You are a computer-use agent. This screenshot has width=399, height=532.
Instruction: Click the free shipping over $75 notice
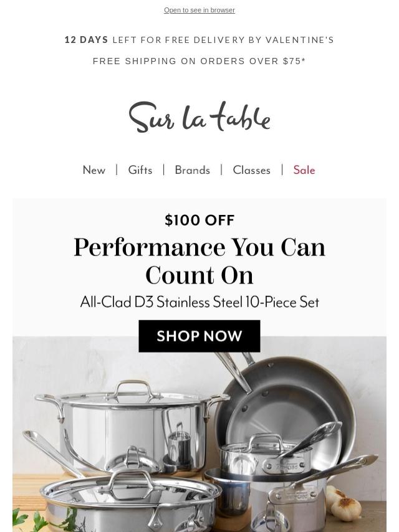tap(199, 61)
